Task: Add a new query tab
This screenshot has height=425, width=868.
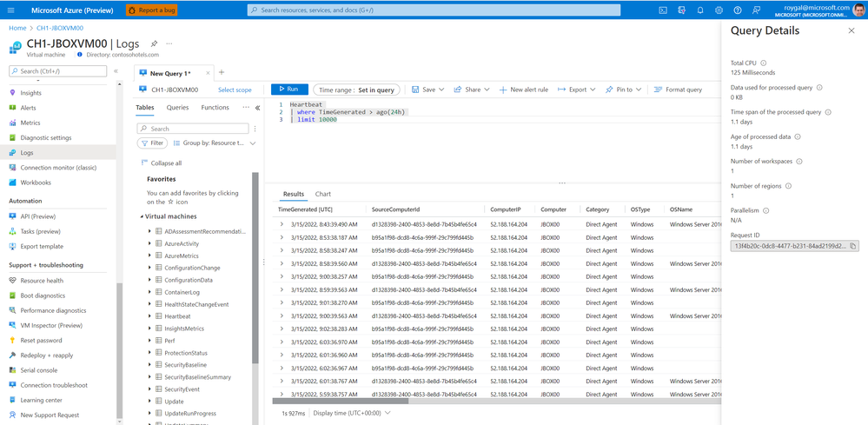Action: [x=222, y=72]
